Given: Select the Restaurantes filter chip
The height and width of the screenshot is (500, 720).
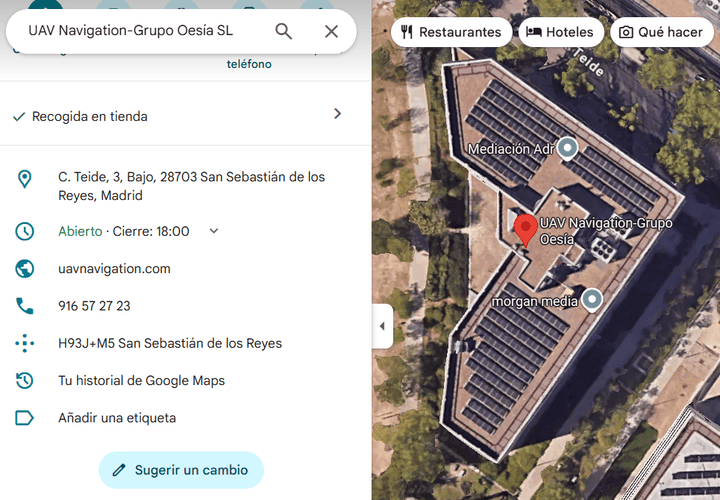Looking at the screenshot, I should pyautogui.click(x=451, y=32).
